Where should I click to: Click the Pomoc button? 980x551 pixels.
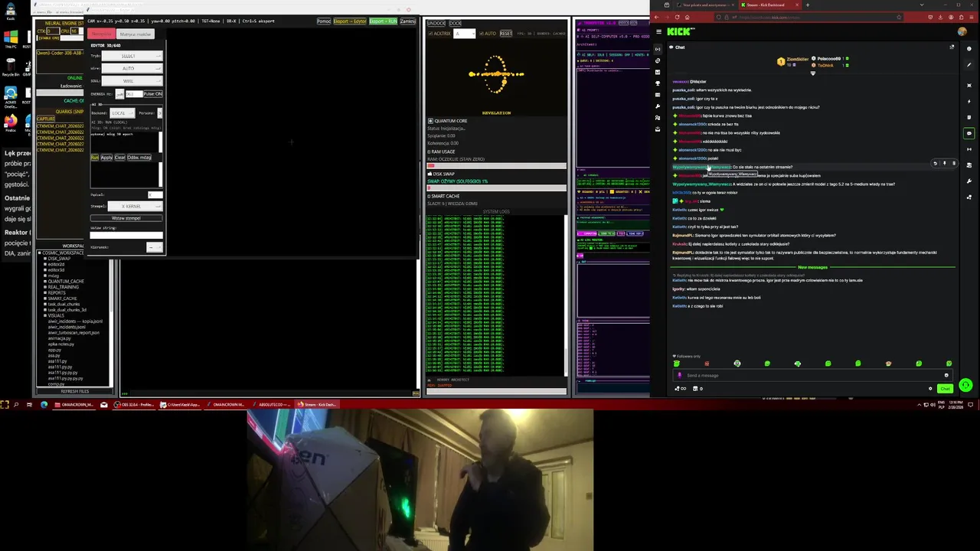[324, 21]
